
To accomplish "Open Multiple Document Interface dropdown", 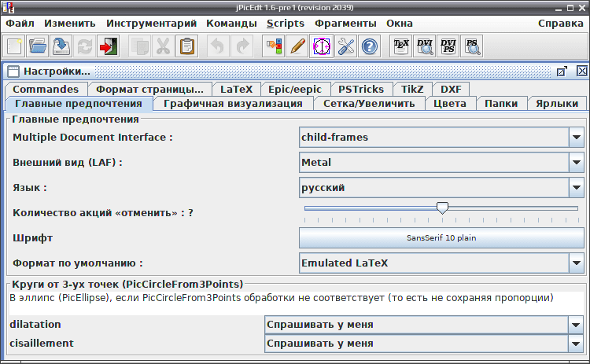I will 576,138.
